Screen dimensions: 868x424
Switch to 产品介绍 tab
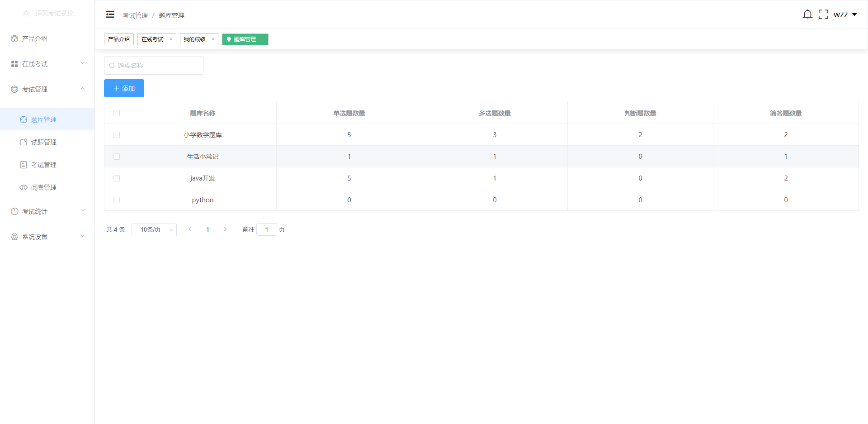tap(119, 39)
